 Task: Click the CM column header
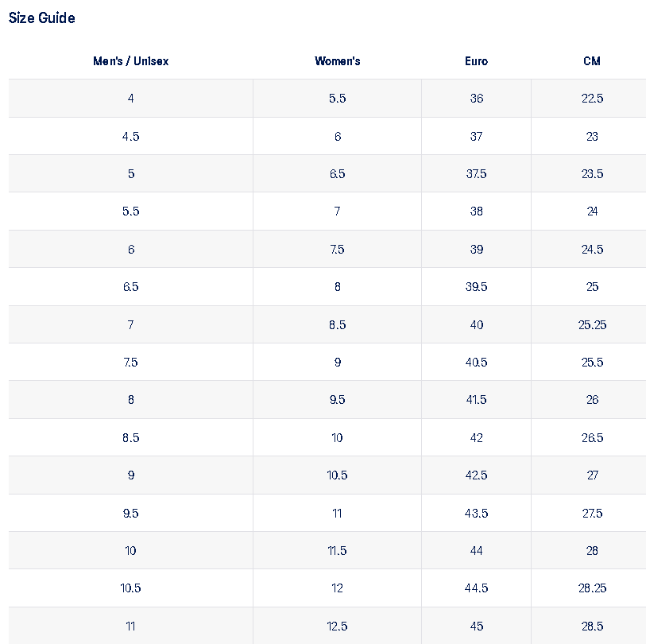[x=592, y=61]
